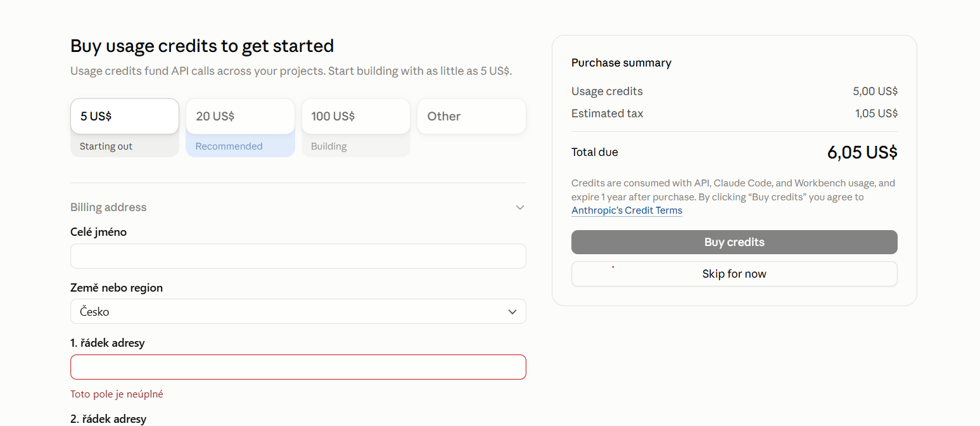Click the 6,05 US$ total due amount
980x426 pixels.
(x=862, y=152)
